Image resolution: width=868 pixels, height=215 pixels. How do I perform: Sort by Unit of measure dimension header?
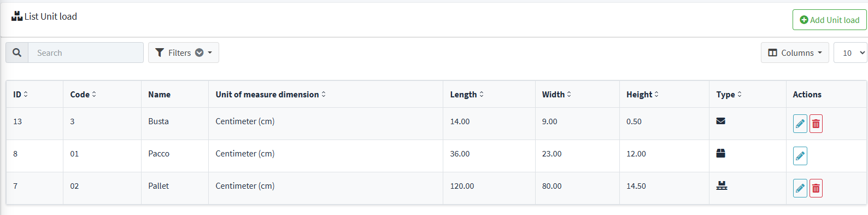click(271, 94)
